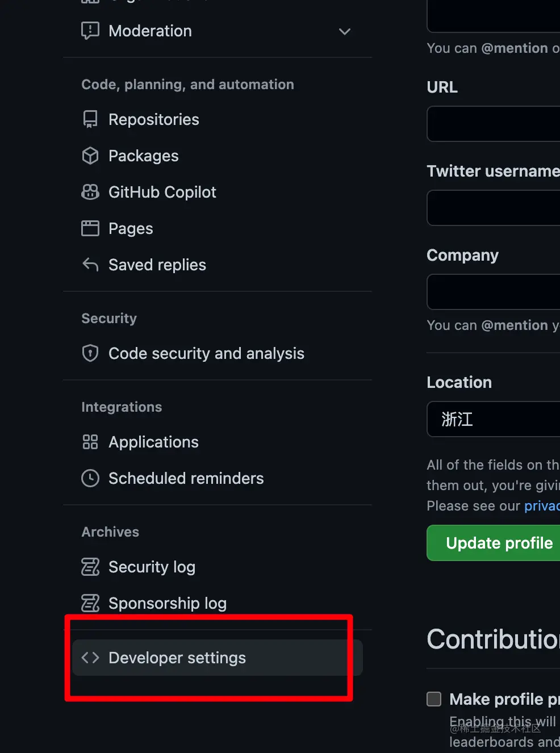Click the Saved replies arrow icon
Screen dimensions: 560x753
(x=90, y=265)
